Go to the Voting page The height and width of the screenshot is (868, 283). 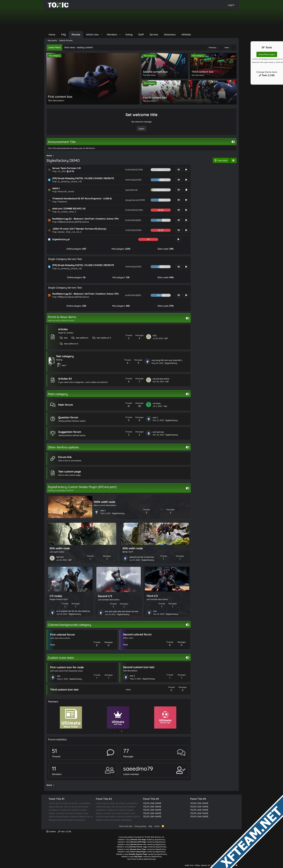pyautogui.click(x=129, y=34)
